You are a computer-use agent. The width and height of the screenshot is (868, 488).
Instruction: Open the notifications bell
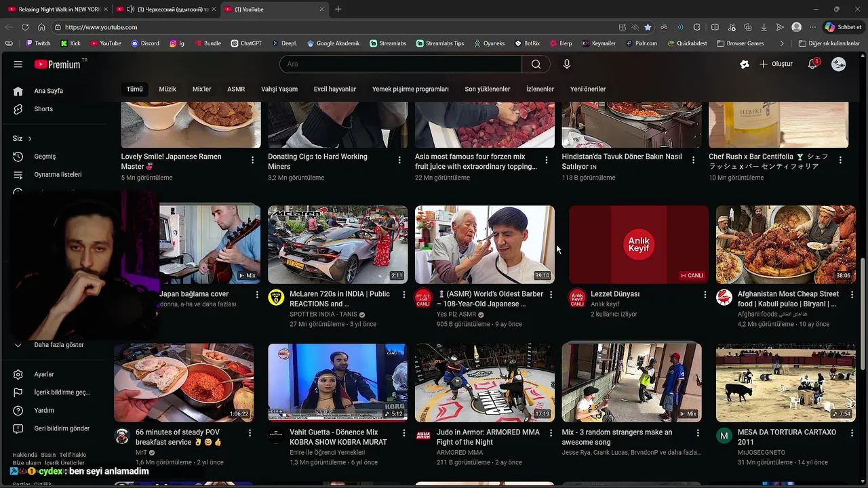click(812, 64)
